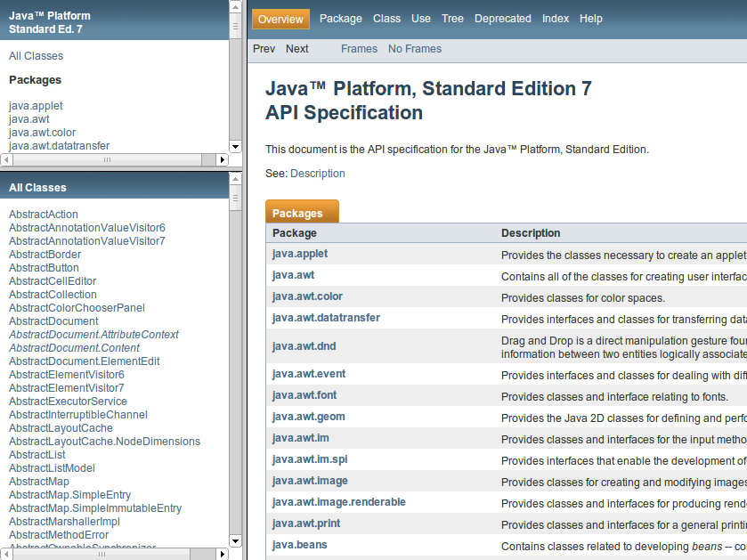
Task: Open the Deprecated page from the navigation bar
Action: click(x=502, y=19)
